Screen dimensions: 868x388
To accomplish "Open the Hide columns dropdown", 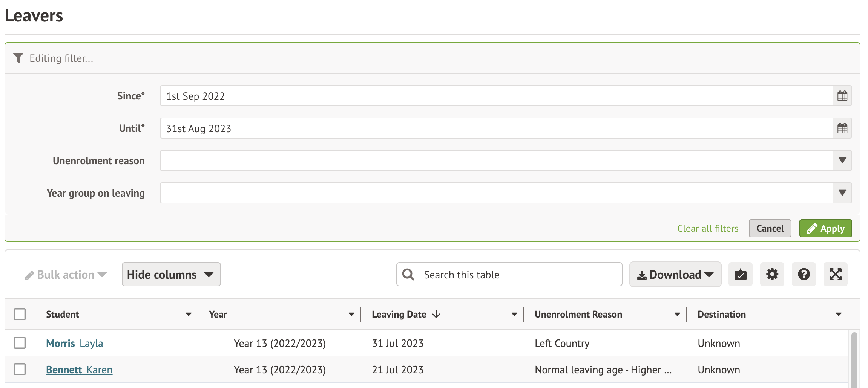I will coord(171,274).
